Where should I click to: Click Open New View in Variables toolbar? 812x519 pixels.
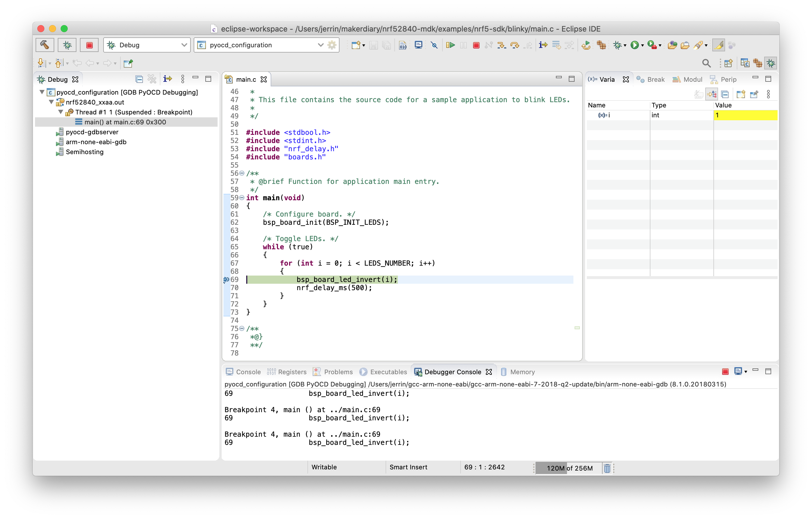coord(741,94)
